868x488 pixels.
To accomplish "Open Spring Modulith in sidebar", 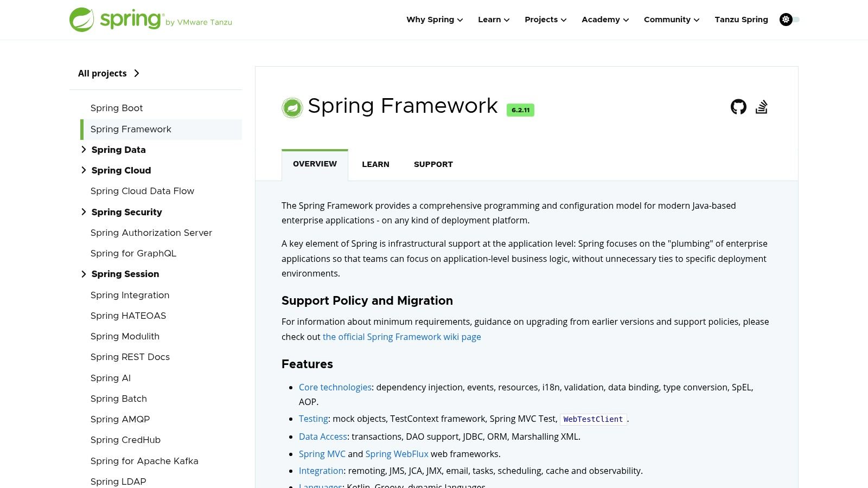I will pos(125,336).
